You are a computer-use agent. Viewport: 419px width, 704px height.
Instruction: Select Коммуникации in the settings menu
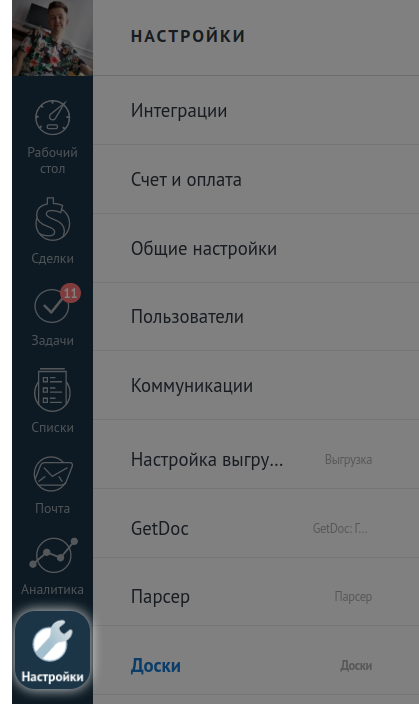tap(256, 386)
